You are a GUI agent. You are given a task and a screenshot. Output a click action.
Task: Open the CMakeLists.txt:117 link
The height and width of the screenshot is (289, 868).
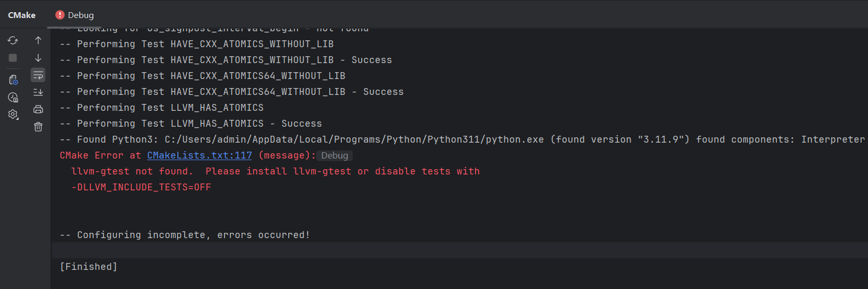coord(199,155)
